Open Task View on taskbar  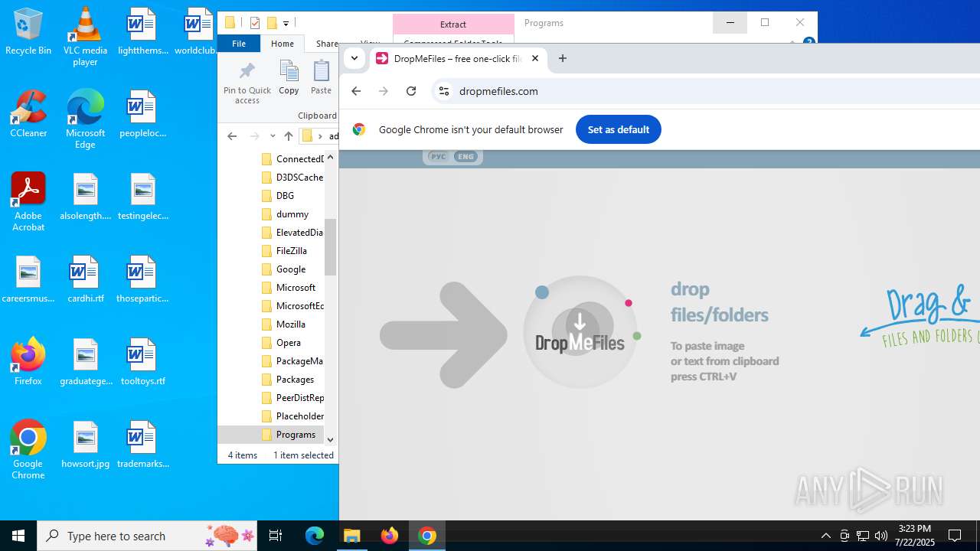tap(276, 536)
